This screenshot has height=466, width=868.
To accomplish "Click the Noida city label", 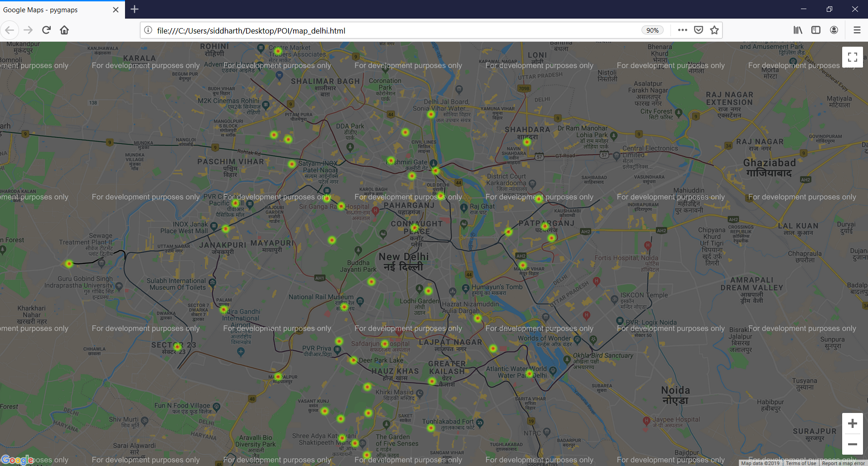I will 675,395.
